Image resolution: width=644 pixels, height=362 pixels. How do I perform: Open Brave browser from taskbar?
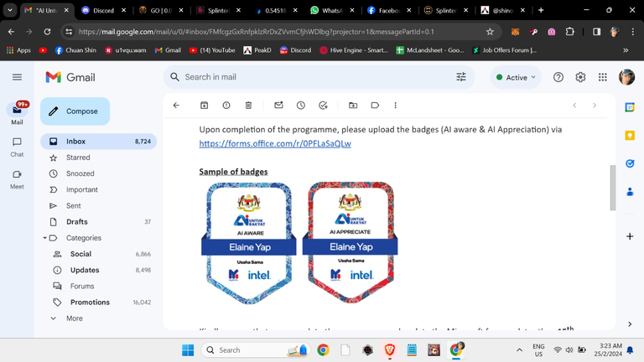pos(389,350)
